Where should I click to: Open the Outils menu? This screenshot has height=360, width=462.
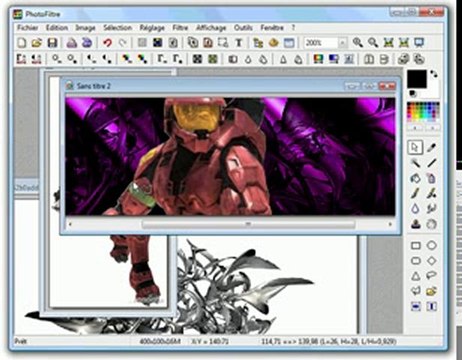[x=243, y=28]
